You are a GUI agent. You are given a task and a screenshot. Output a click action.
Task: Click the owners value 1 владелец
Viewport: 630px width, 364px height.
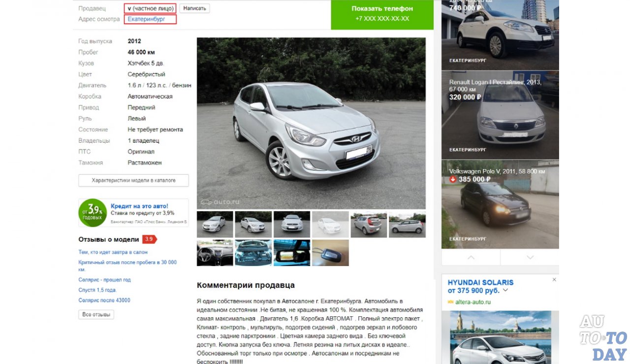click(143, 141)
